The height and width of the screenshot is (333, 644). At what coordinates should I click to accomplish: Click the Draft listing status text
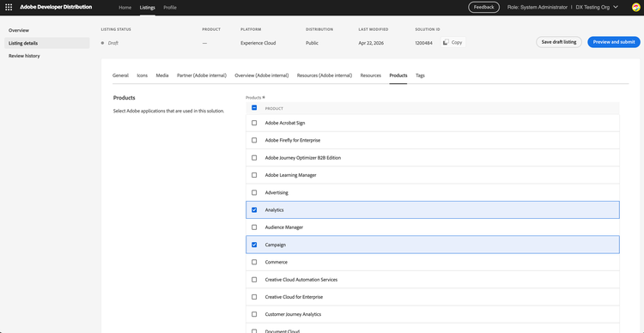tap(113, 43)
